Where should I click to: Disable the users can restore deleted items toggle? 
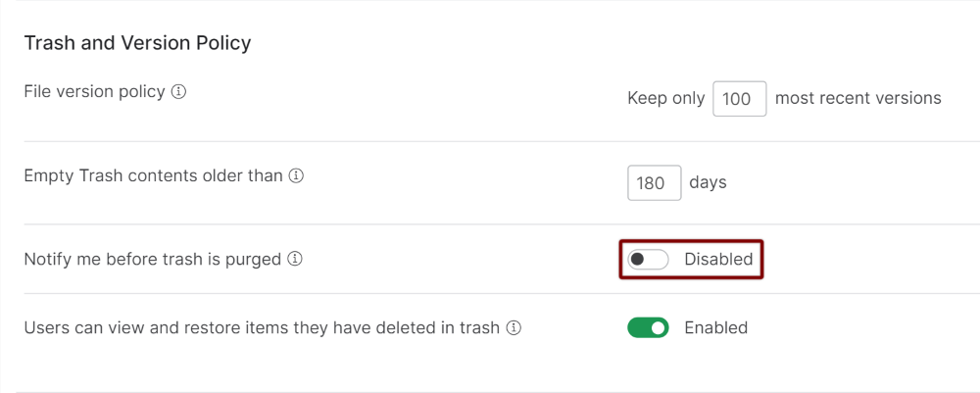648,327
